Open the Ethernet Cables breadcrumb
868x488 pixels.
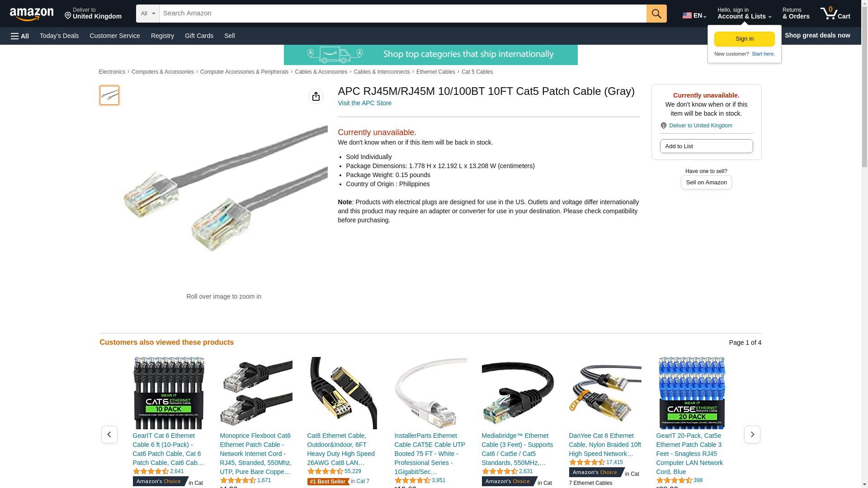click(x=436, y=72)
